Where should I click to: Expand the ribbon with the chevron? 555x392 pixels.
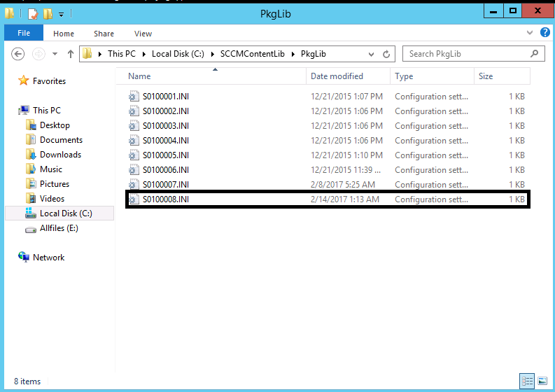530,33
